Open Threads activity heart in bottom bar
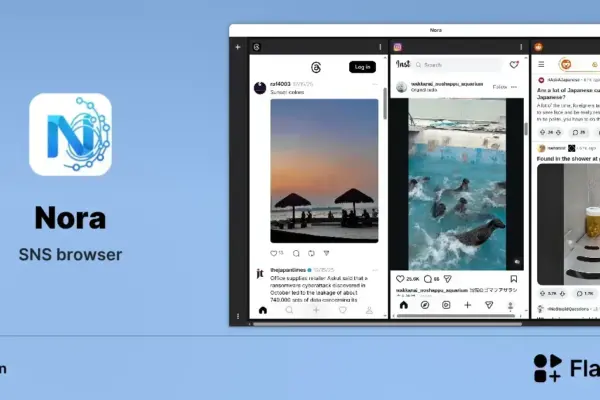The width and height of the screenshot is (600, 400). (x=342, y=310)
